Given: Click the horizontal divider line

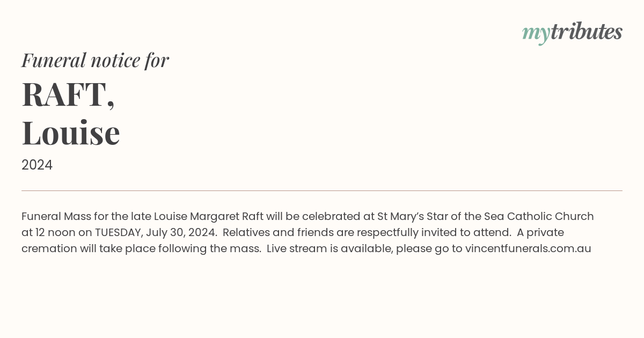Looking at the screenshot, I should pos(322,190).
